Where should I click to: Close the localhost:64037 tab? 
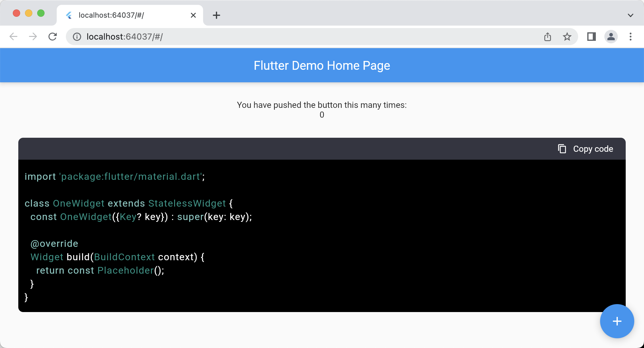coord(193,15)
